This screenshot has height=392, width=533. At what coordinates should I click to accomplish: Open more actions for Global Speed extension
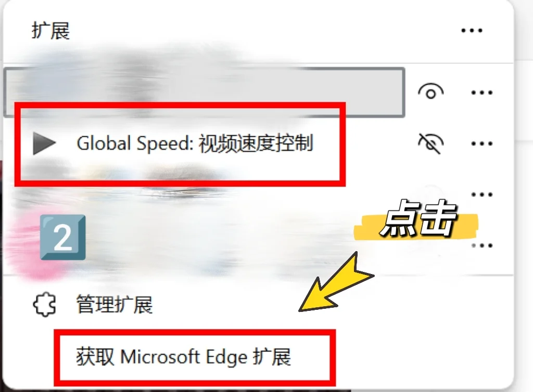(481, 143)
